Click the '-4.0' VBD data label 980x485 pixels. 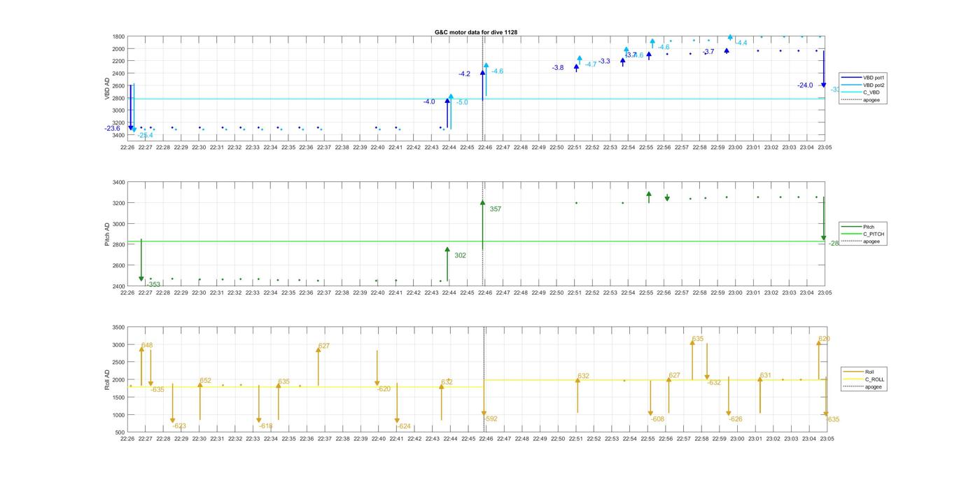(x=429, y=102)
